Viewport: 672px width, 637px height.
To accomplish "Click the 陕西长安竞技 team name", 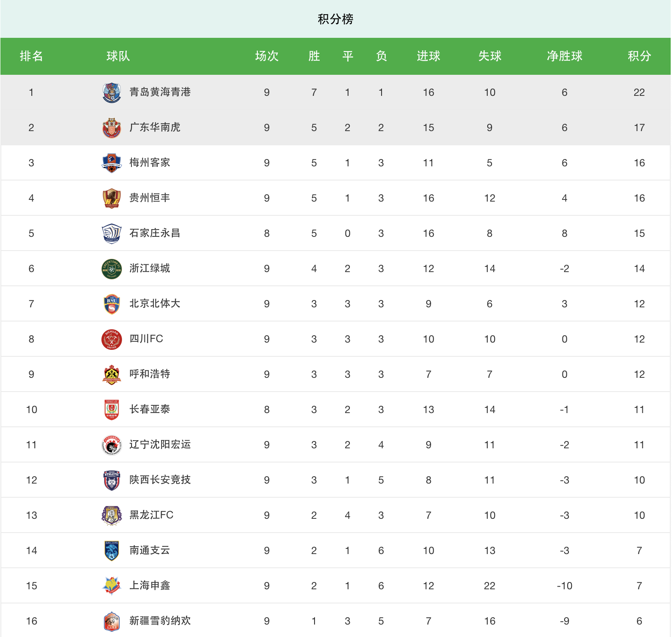I will (x=160, y=480).
